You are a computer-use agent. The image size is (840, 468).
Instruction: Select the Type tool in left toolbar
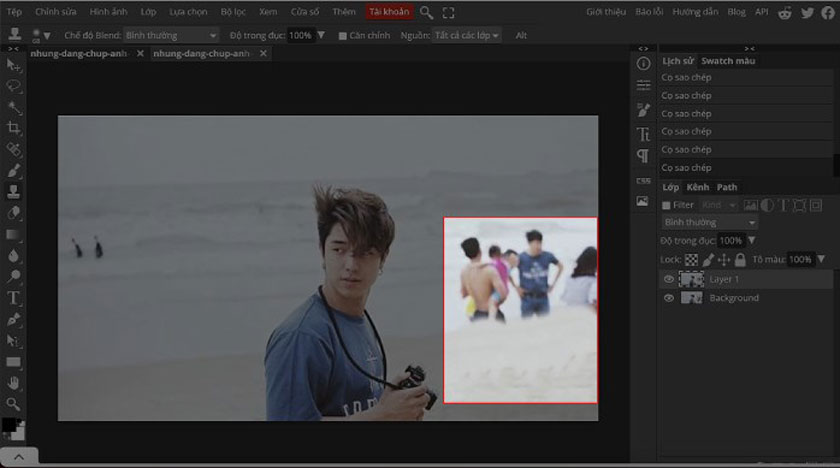[x=13, y=298]
